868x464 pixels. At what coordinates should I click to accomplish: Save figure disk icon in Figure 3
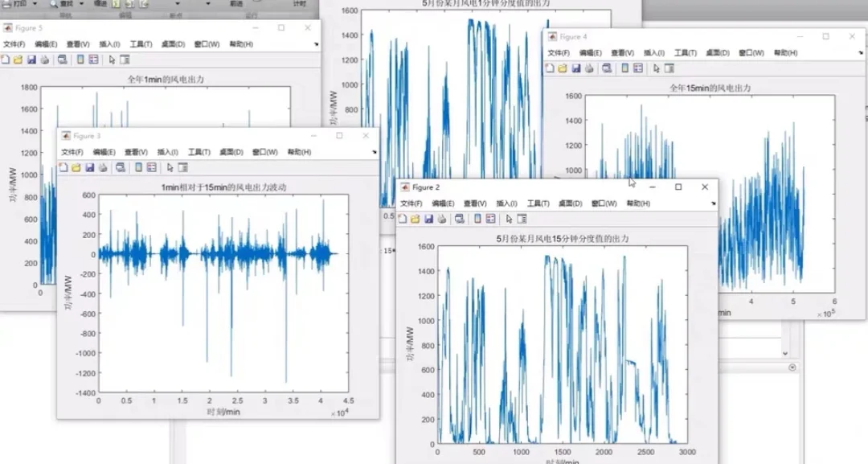[x=90, y=168]
